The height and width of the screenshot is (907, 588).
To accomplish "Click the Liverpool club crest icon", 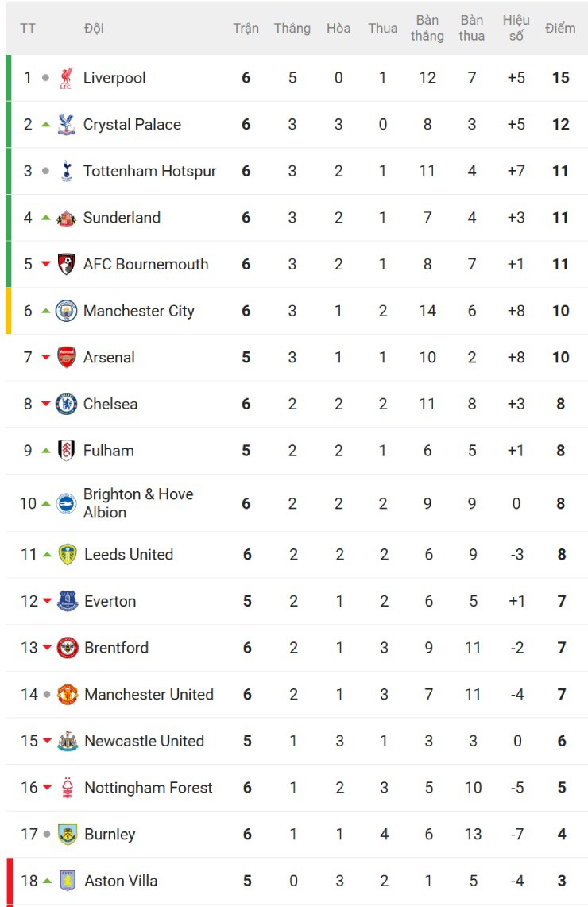I will (x=66, y=78).
